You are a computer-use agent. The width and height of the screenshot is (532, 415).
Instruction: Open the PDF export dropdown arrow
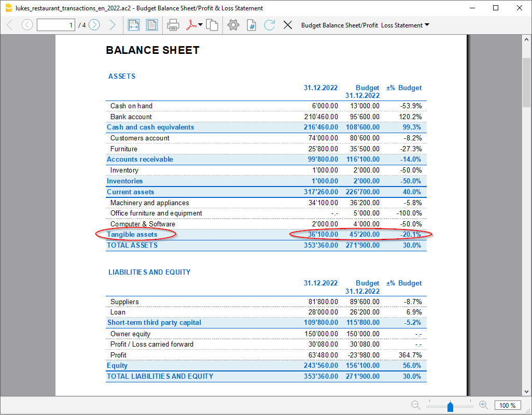[x=201, y=25]
